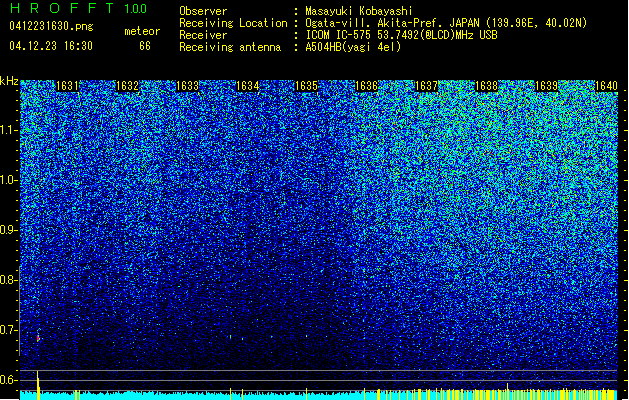Image resolution: width=629 pixels, height=400 pixels.
Task: Click the 1632 time marker
Action: coord(127,86)
